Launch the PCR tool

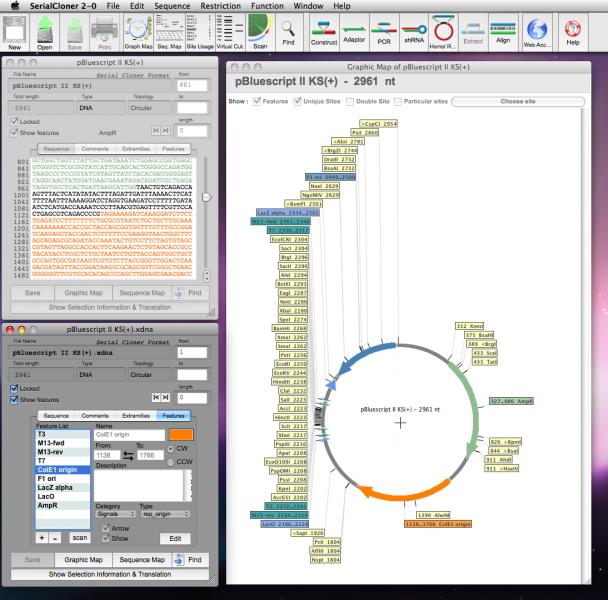tap(384, 33)
